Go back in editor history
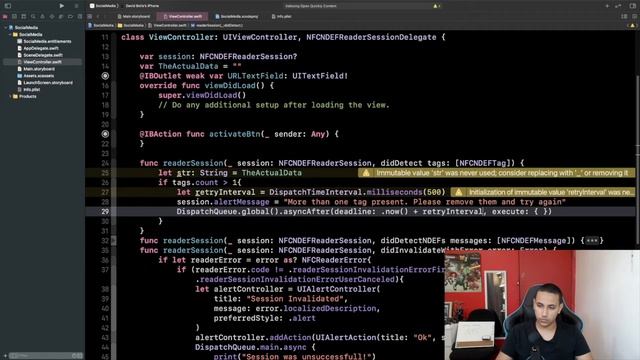640x360 pixels. [98, 16]
